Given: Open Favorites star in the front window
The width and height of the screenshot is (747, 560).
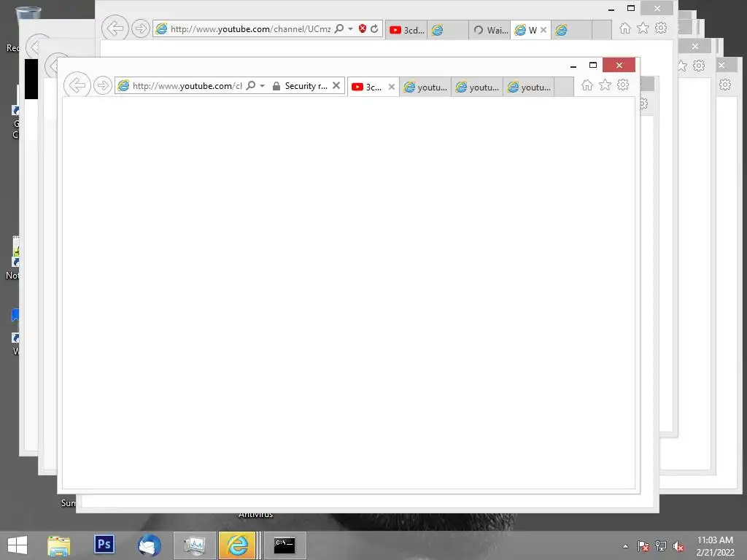Looking at the screenshot, I should pos(605,85).
